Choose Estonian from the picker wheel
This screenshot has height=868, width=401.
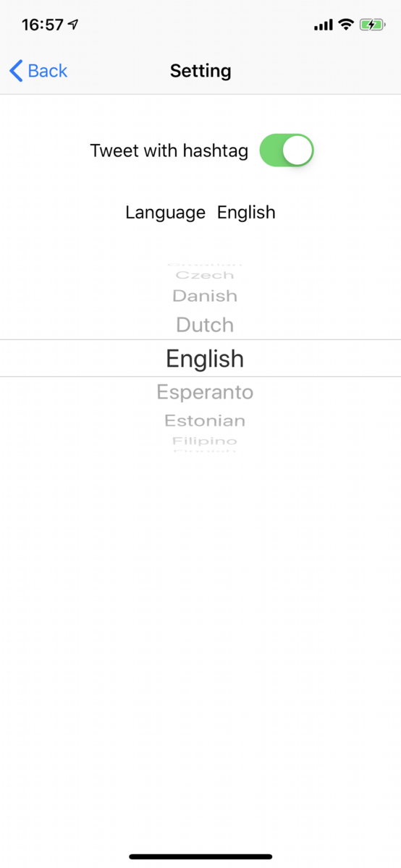click(205, 420)
